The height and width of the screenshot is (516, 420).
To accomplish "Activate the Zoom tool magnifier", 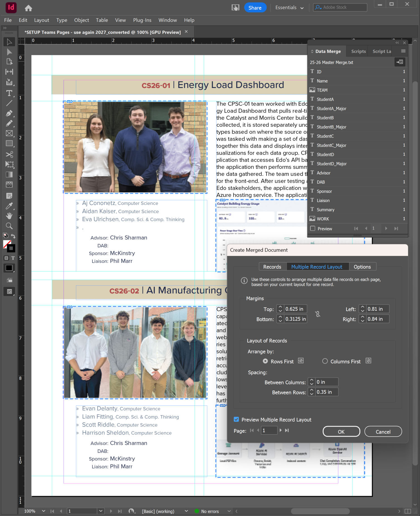I will (x=9, y=226).
